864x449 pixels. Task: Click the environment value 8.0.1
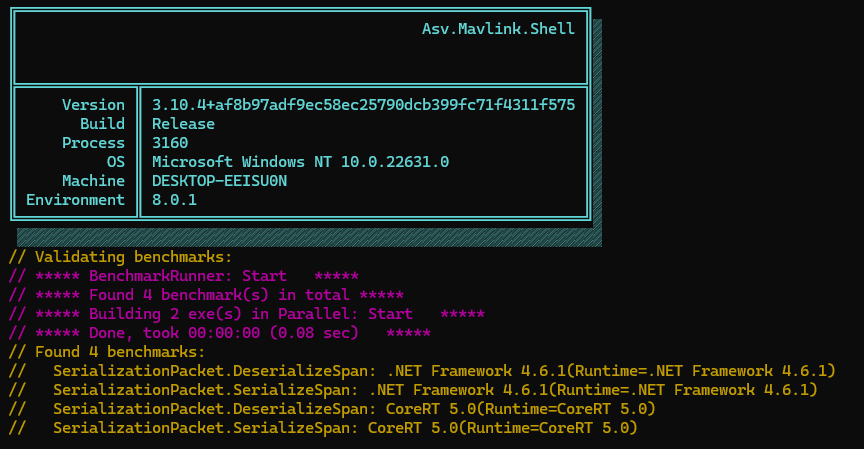(174, 200)
